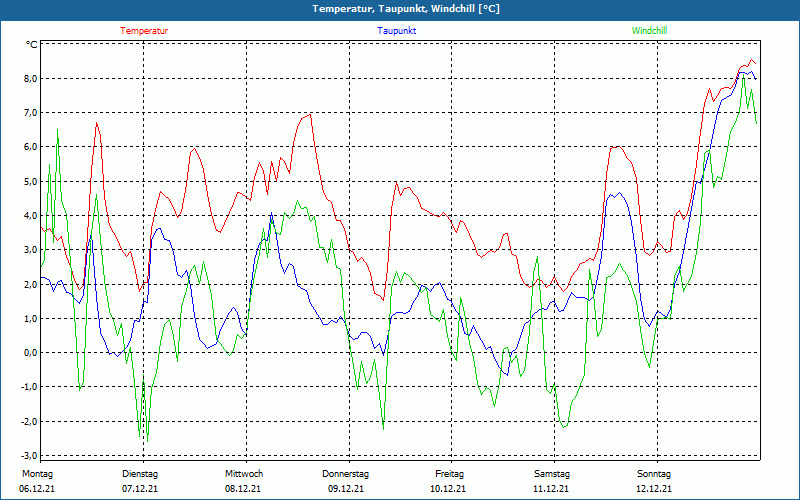Click the Freitag day label
Image resolution: width=800 pixels, height=500 pixels.
point(449,474)
